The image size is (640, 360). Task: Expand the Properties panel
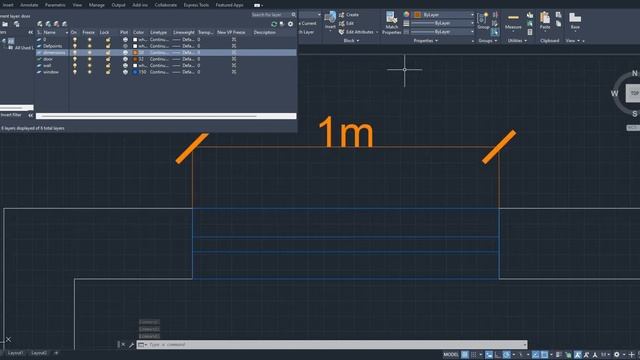426,40
